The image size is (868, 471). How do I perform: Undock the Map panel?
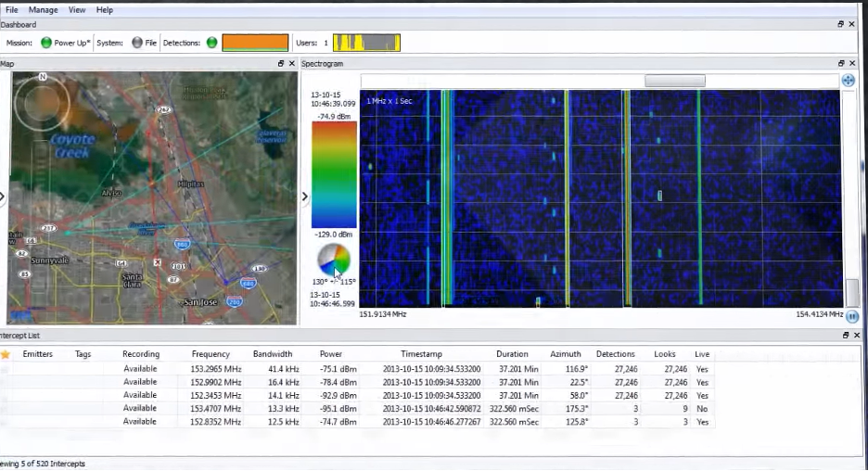281,64
